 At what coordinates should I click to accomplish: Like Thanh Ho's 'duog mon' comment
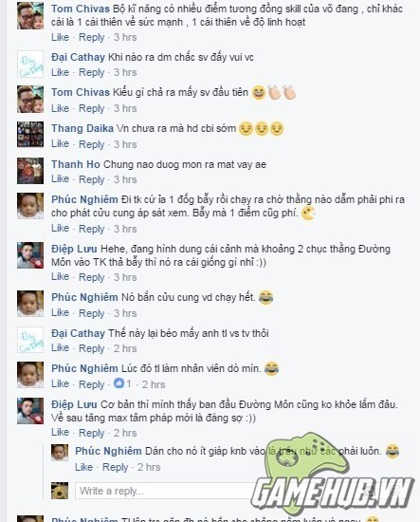coord(60,179)
